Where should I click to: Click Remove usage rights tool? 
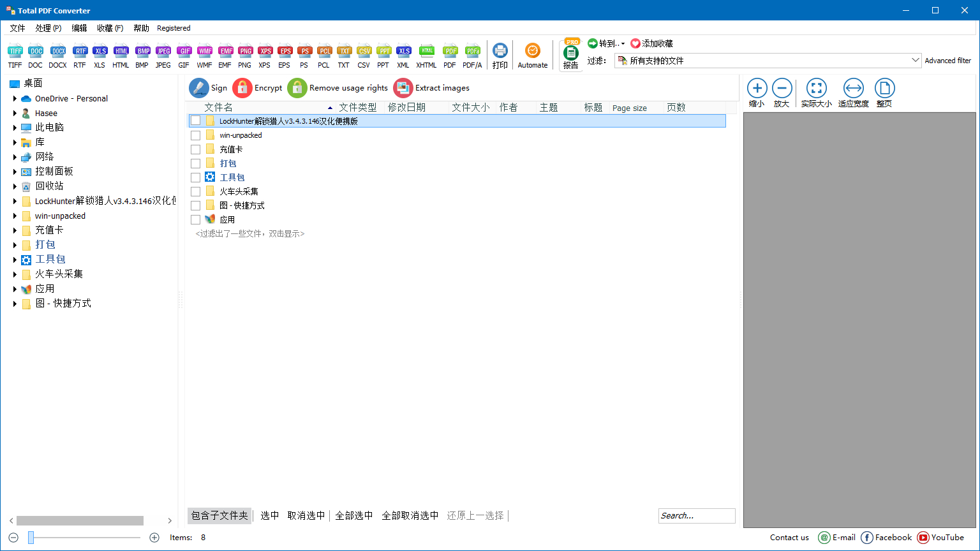[x=338, y=88]
